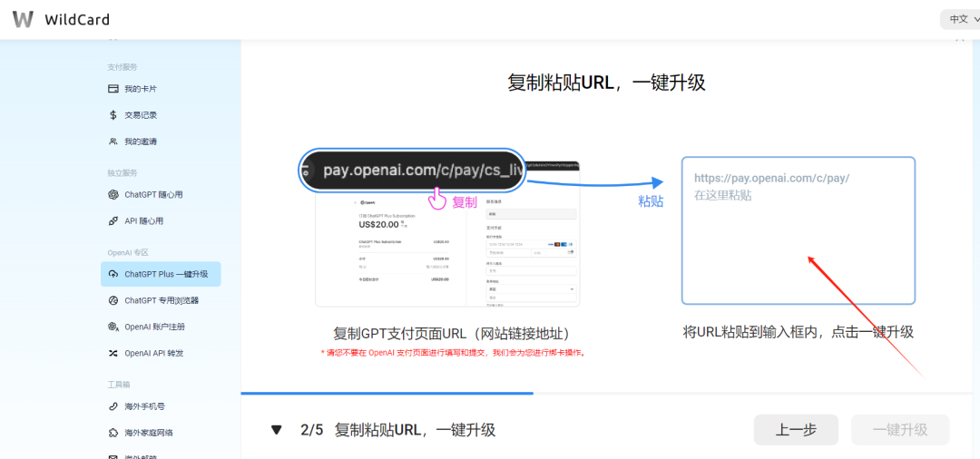Click the URL paste input box
The image size is (980, 459).
pyautogui.click(x=799, y=230)
